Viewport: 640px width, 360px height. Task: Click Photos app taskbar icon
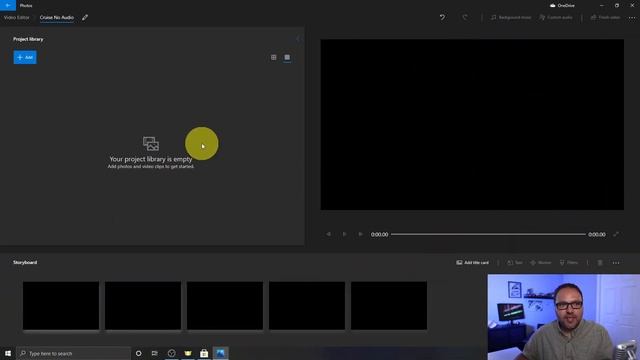220,353
